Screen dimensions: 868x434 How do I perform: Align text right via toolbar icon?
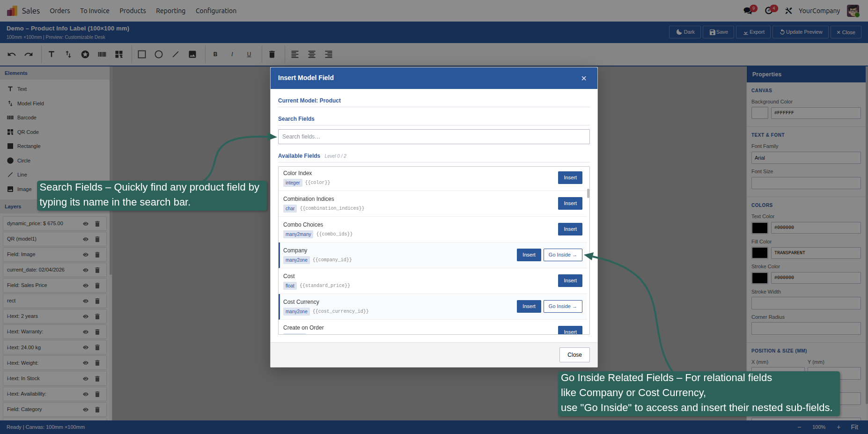point(329,54)
